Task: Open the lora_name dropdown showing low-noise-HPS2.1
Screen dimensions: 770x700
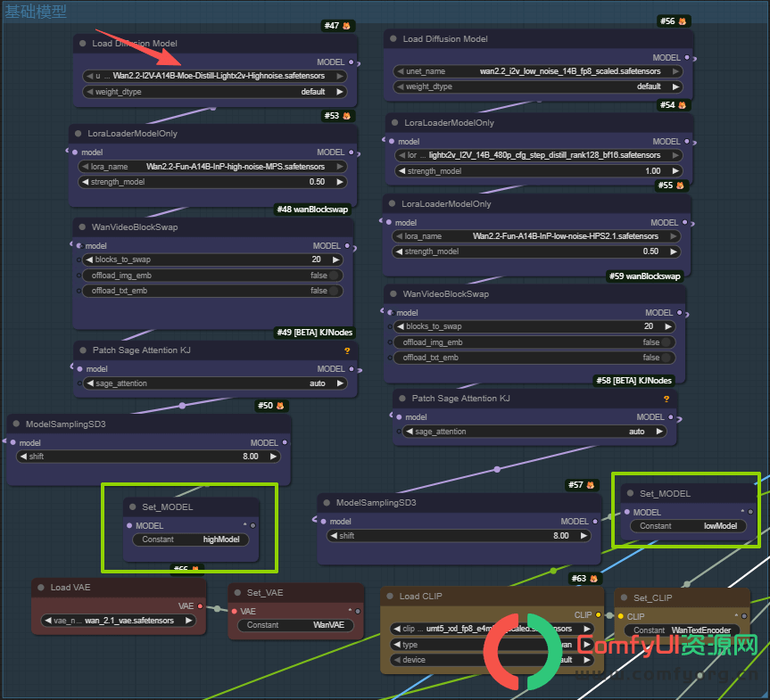Action: 536,236
